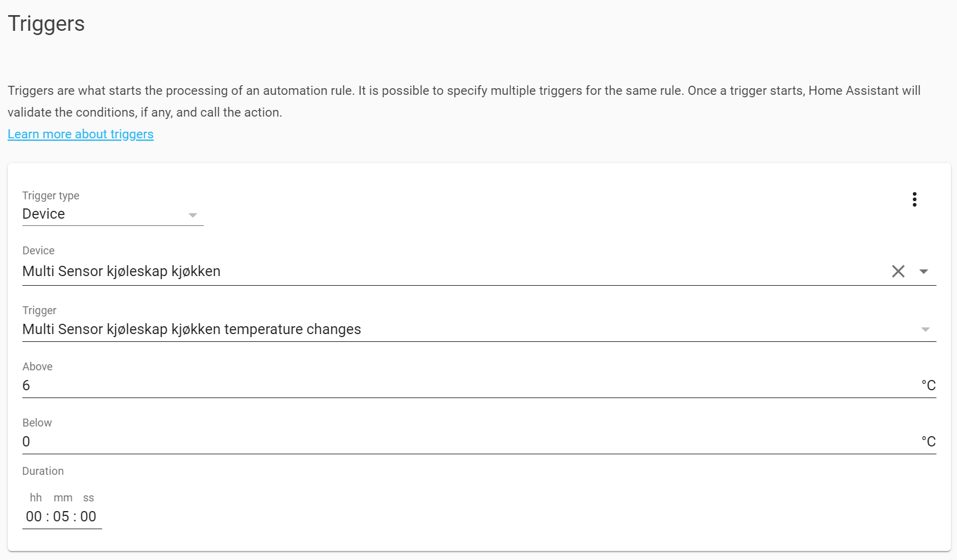Expand the Device dropdown arrow
Image resolution: width=957 pixels, height=560 pixels.
coord(924,272)
